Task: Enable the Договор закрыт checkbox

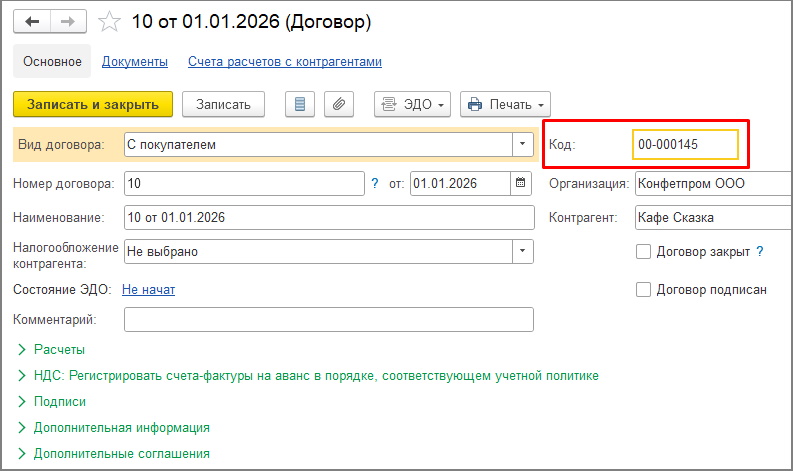Action: pyautogui.click(x=644, y=252)
